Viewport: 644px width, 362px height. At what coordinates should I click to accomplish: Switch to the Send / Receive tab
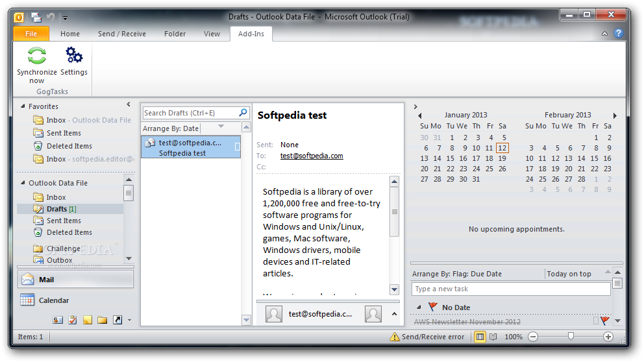(121, 34)
